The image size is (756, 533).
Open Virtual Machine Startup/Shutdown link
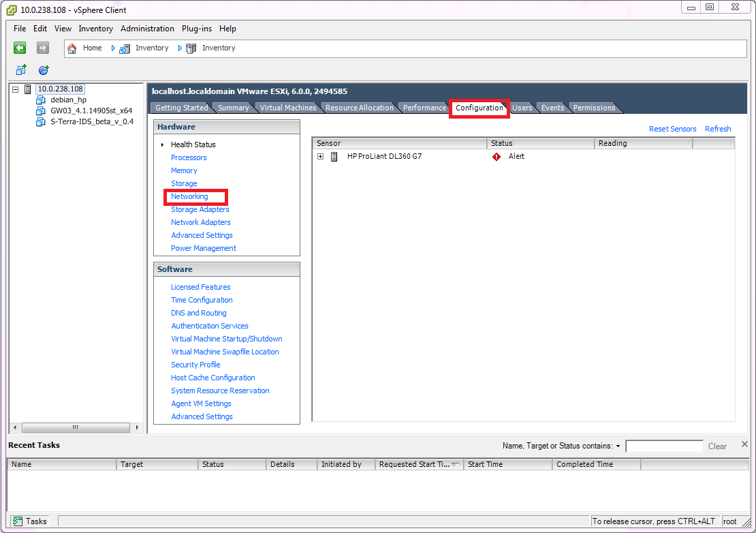click(x=227, y=339)
